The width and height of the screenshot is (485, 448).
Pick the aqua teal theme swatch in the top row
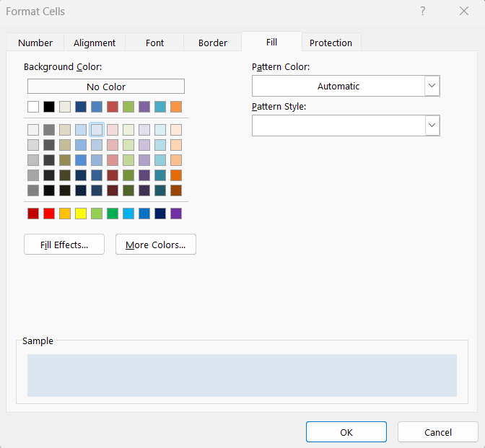point(160,107)
